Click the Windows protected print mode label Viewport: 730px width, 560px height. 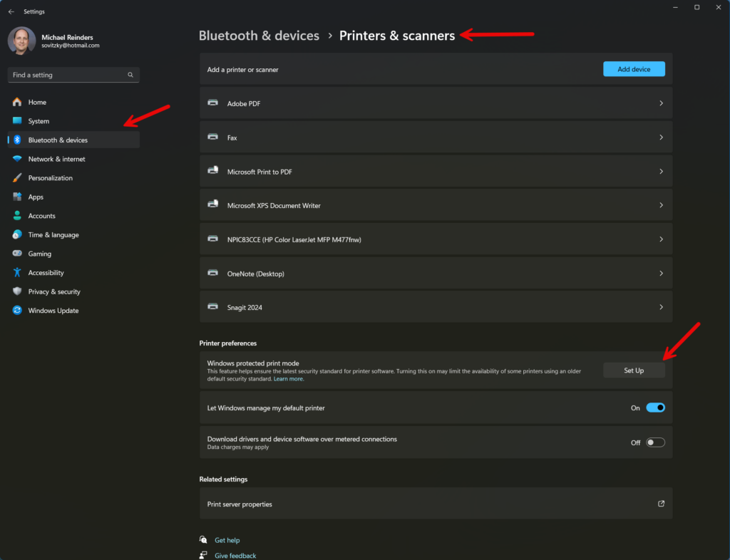(253, 363)
